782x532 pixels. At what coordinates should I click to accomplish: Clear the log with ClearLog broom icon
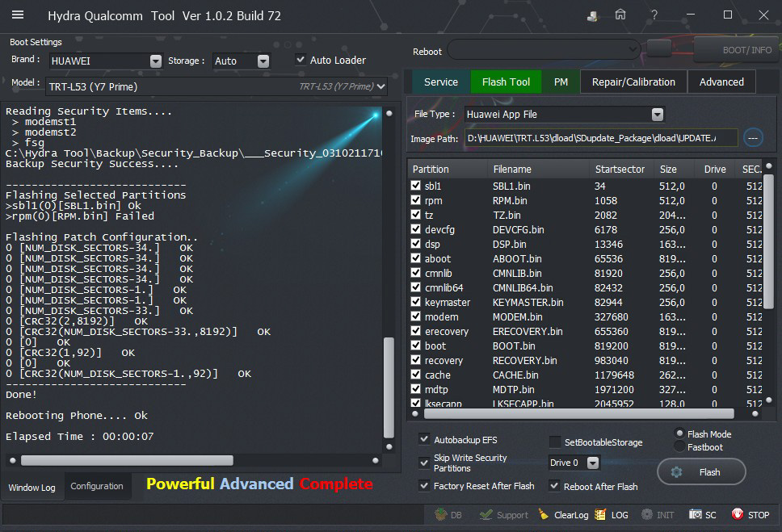click(x=543, y=514)
